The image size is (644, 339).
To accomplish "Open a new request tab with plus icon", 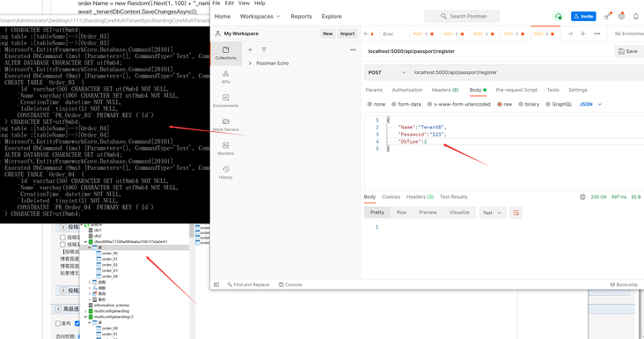I will [582, 33].
